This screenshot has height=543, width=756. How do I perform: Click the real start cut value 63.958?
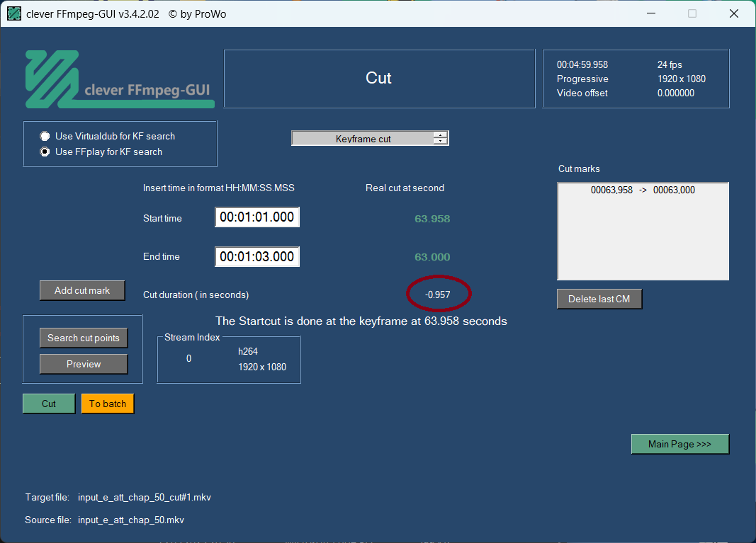432,219
